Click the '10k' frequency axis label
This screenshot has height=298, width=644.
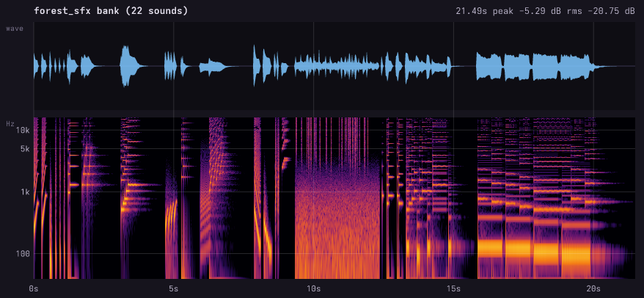coord(22,131)
